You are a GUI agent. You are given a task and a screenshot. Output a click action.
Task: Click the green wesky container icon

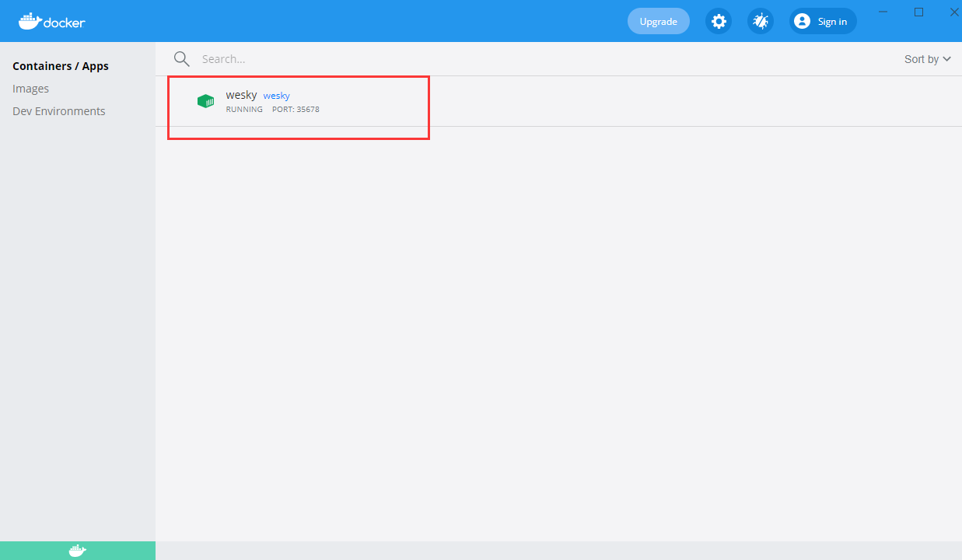(x=205, y=101)
